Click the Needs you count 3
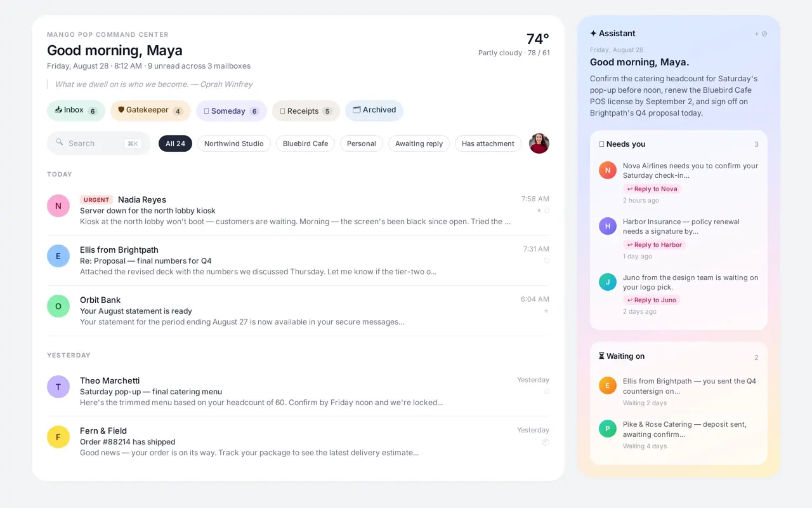The image size is (812, 508). tap(756, 144)
